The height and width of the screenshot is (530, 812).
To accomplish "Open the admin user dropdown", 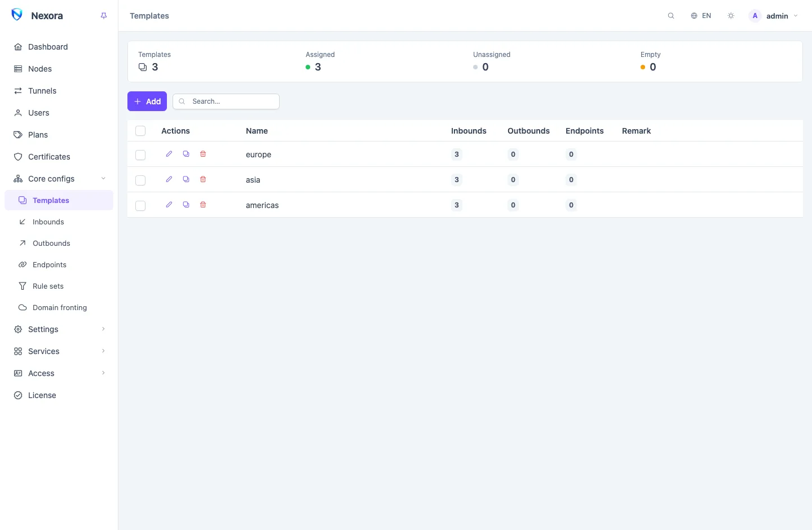I will [774, 16].
